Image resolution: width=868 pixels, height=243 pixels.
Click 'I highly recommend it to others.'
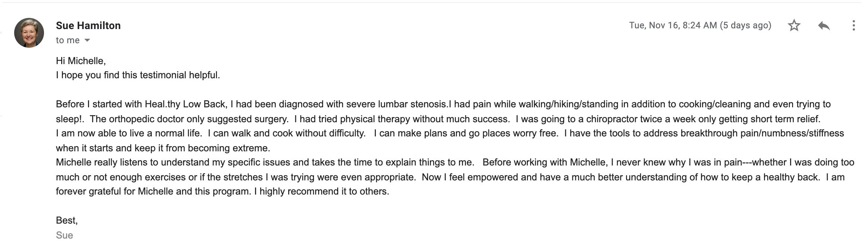[x=321, y=191]
